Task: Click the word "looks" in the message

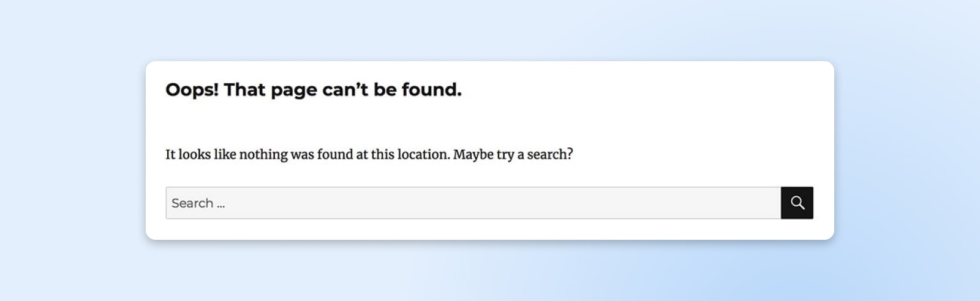Action: 194,154
